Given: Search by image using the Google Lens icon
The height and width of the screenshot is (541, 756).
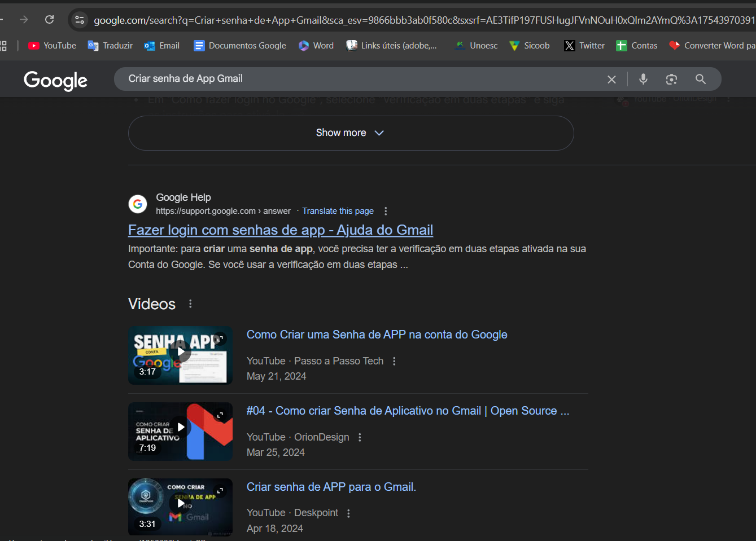Looking at the screenshot, I should [x=671, y=79].
